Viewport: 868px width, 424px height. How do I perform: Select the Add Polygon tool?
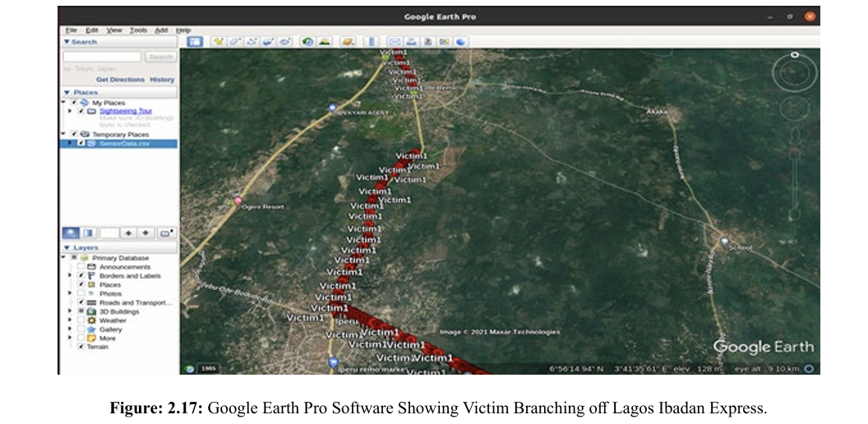(235, 41)
